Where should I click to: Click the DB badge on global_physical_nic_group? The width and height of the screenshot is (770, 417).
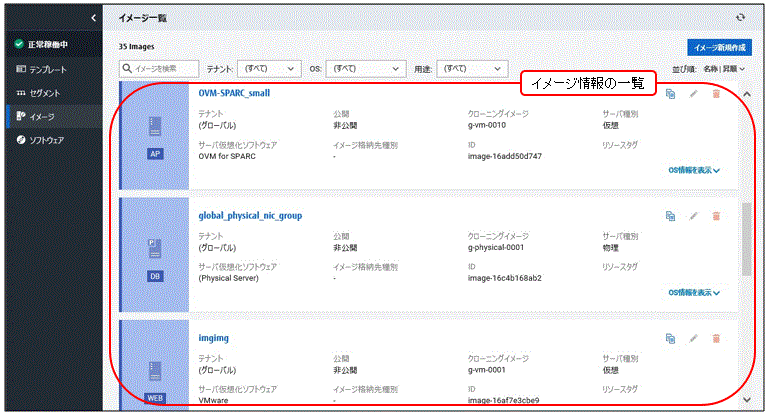pos(155,276)
